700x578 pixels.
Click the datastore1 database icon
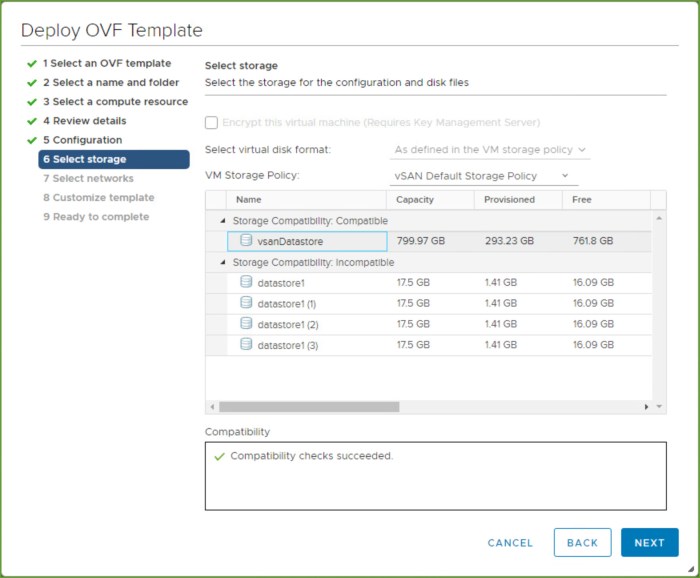pyautogui.click(x=247, y=282)
